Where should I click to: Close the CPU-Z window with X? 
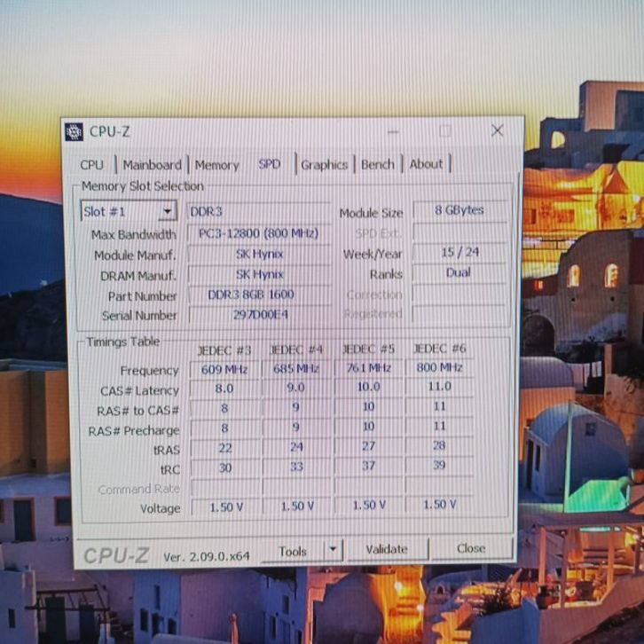(498, 130)
